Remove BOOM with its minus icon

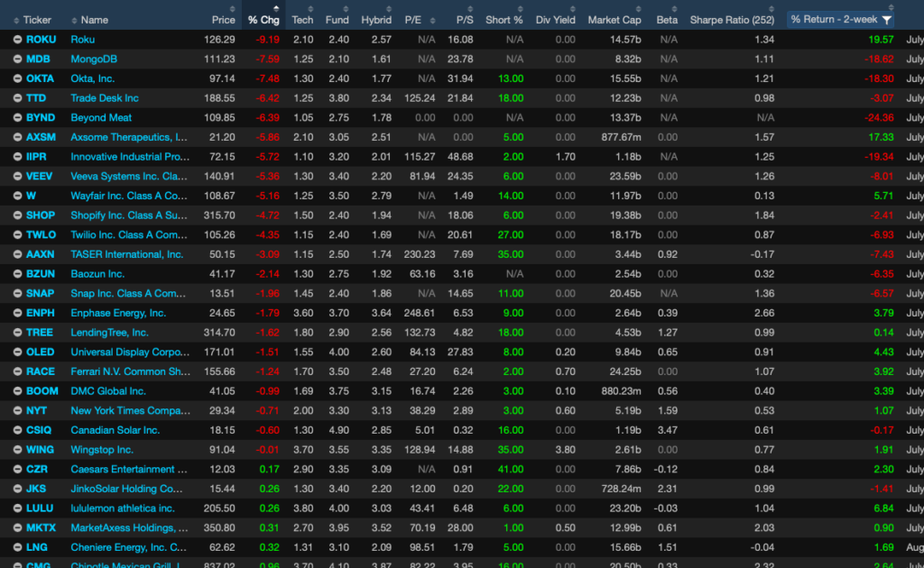18,390
